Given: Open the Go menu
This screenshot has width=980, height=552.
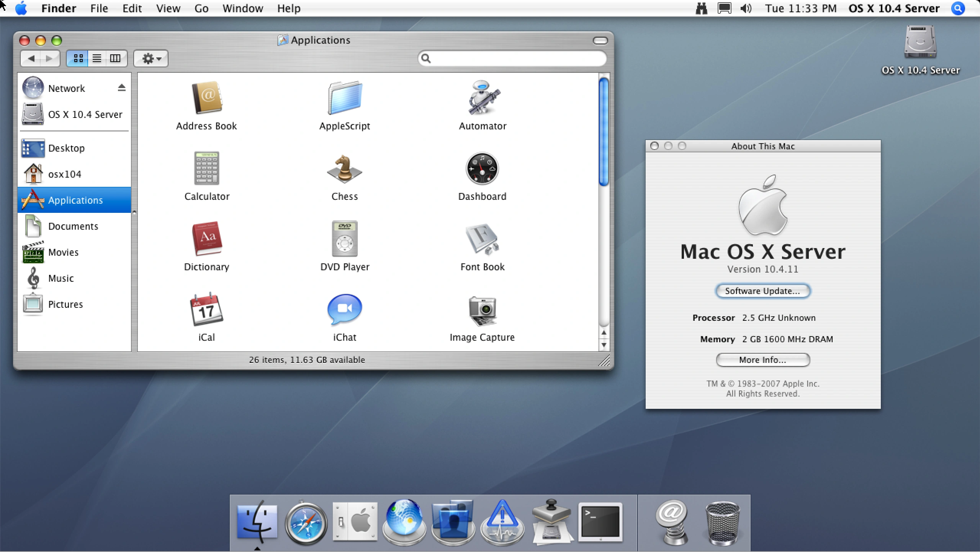Looking at the screenshot, I should pyautogui.click(x=201, y=8).
